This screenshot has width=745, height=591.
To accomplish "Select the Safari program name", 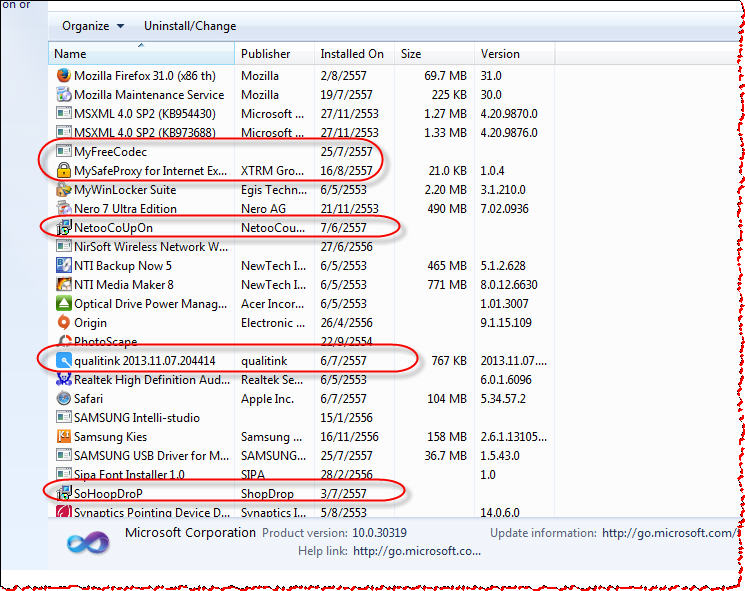I will 88,399.
